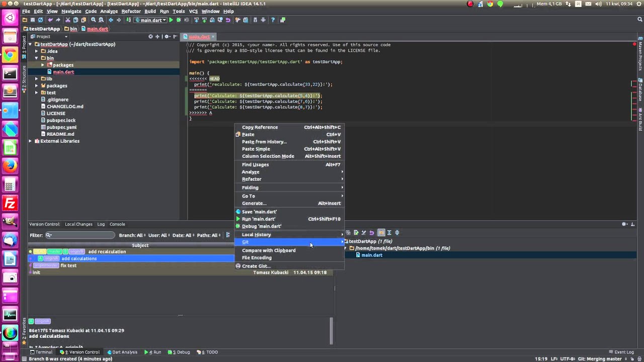
Task: Close the main.dart editor tab
Action: click(x=213, y=37)
